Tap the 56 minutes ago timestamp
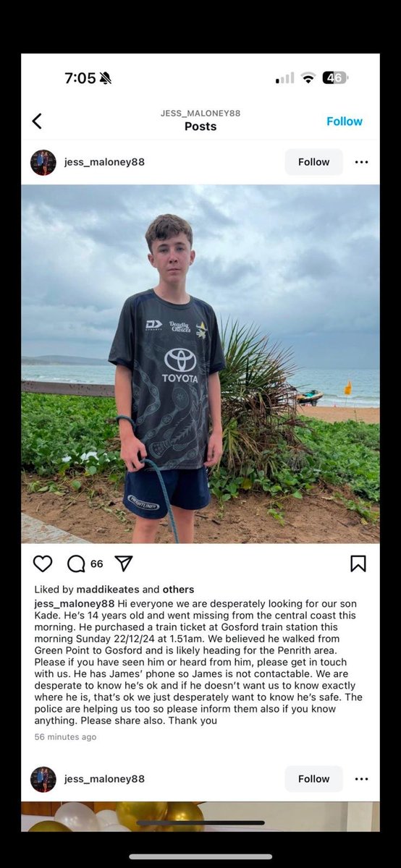 (65, 737)
